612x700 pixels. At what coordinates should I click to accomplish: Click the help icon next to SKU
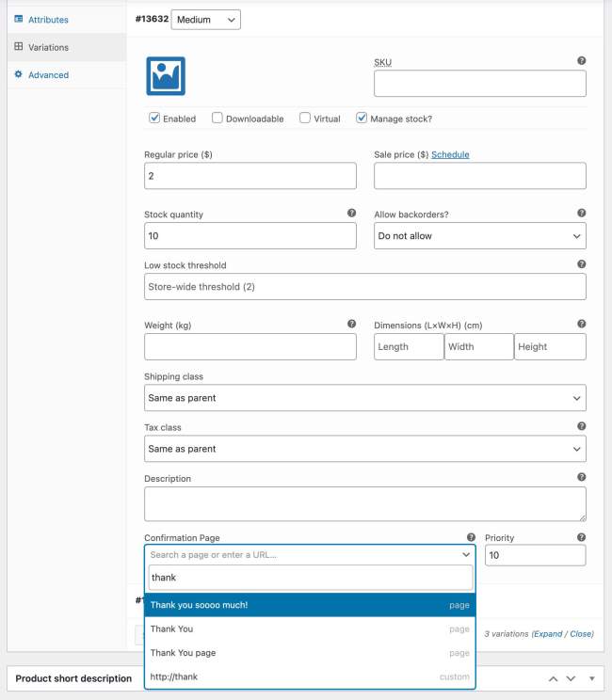[581, 61]
